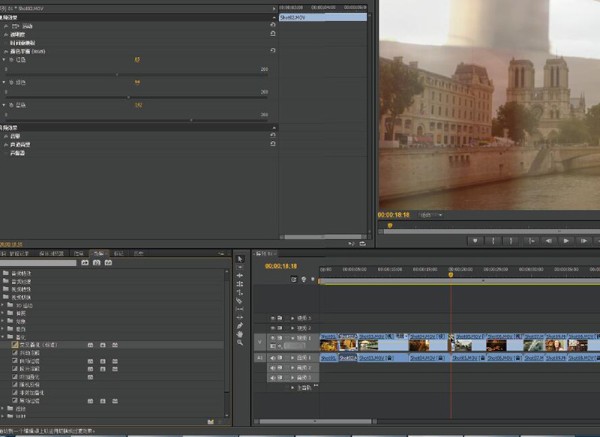This screenshot has height=437, width=600.
Task: Click the Blue value slider track
Action: pyautogui.click(x=137, y=120)
